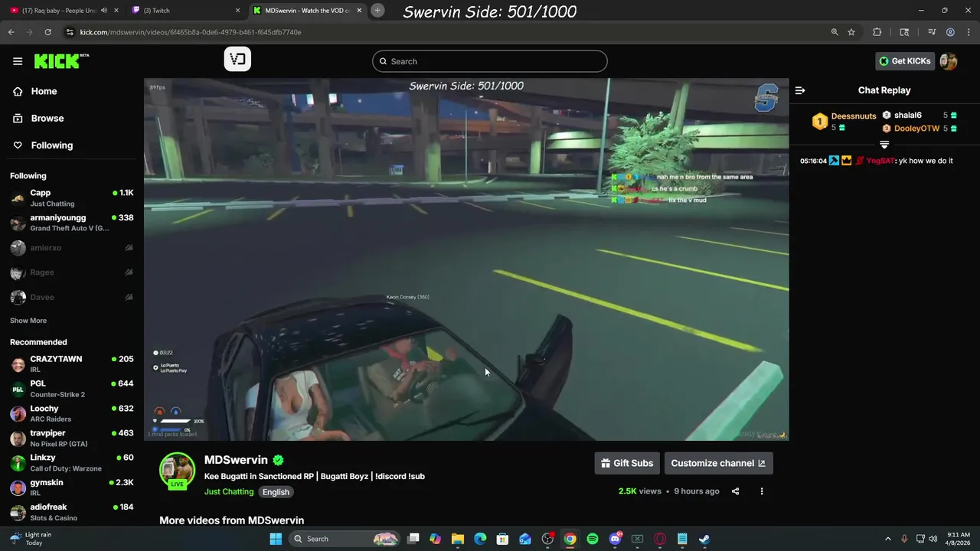Open the clips icon next to search

[x=237, y=59]
